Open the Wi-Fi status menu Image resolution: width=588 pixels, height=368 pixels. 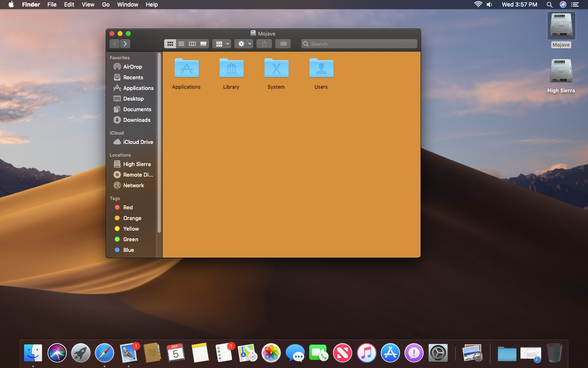pyautogui.click(x=478, y=4)
